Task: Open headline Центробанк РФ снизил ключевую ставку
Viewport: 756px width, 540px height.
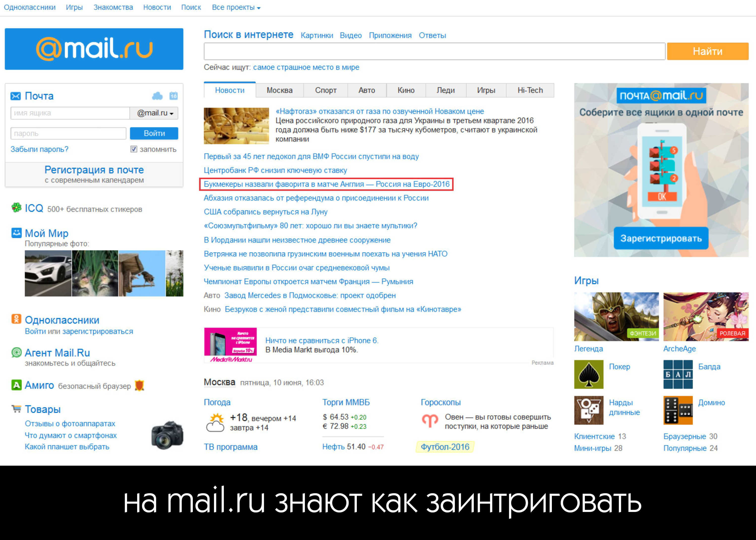Action: (275, 170)
